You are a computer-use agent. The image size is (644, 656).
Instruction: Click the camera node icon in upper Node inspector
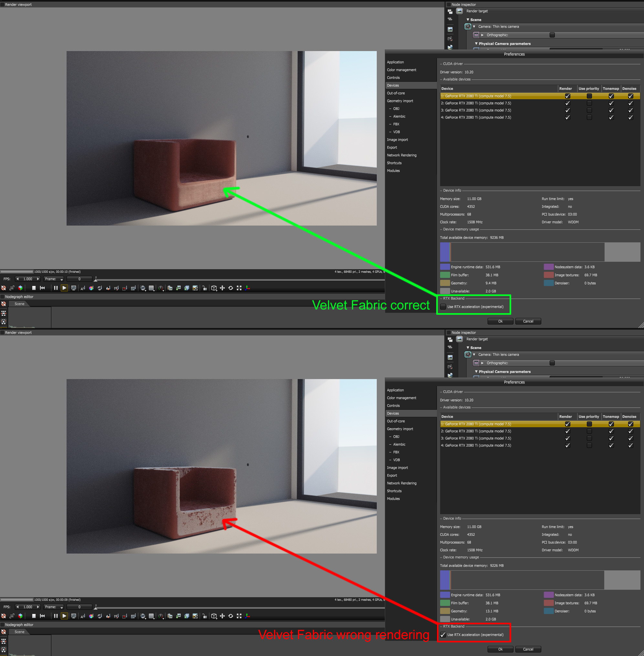[468, 26]
